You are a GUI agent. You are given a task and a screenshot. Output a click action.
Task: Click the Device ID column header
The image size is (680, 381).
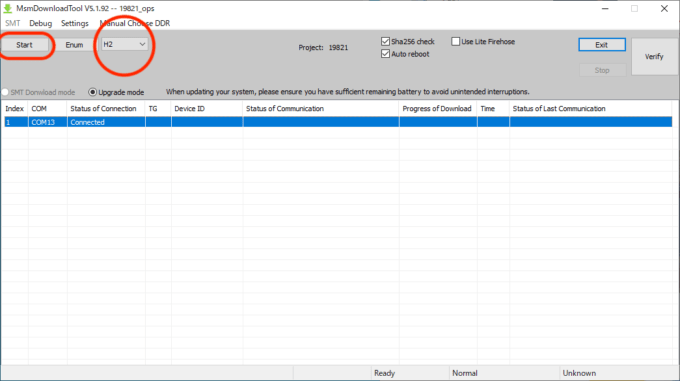pyautogui.click(x=207, y=109)
